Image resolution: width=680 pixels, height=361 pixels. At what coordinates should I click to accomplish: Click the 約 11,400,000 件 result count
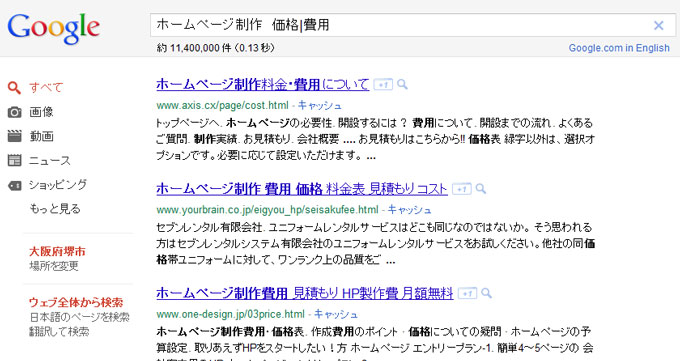point(216,48)
